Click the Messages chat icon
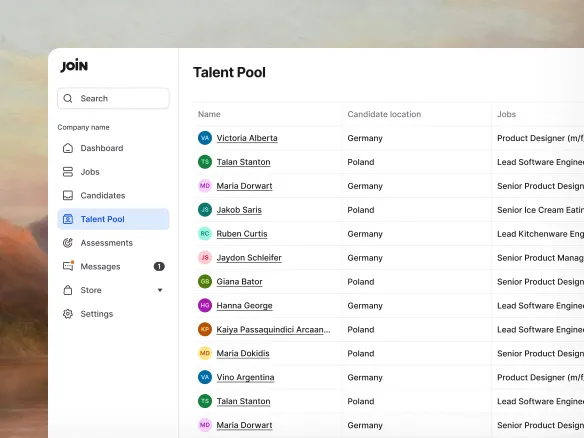The height and width of the screenshot is (438, 584). (68, 266)
